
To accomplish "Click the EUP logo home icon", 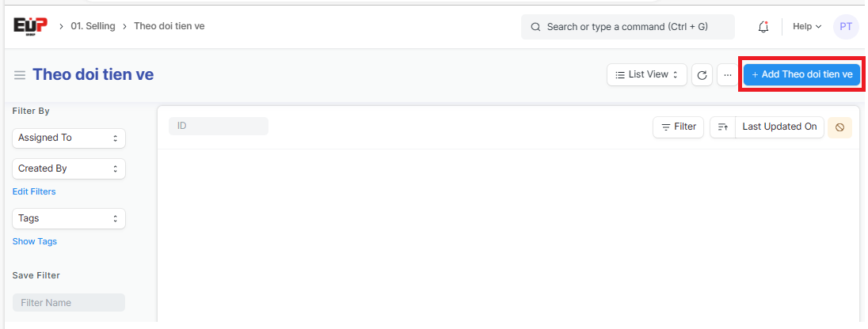I will coord(29,26).
